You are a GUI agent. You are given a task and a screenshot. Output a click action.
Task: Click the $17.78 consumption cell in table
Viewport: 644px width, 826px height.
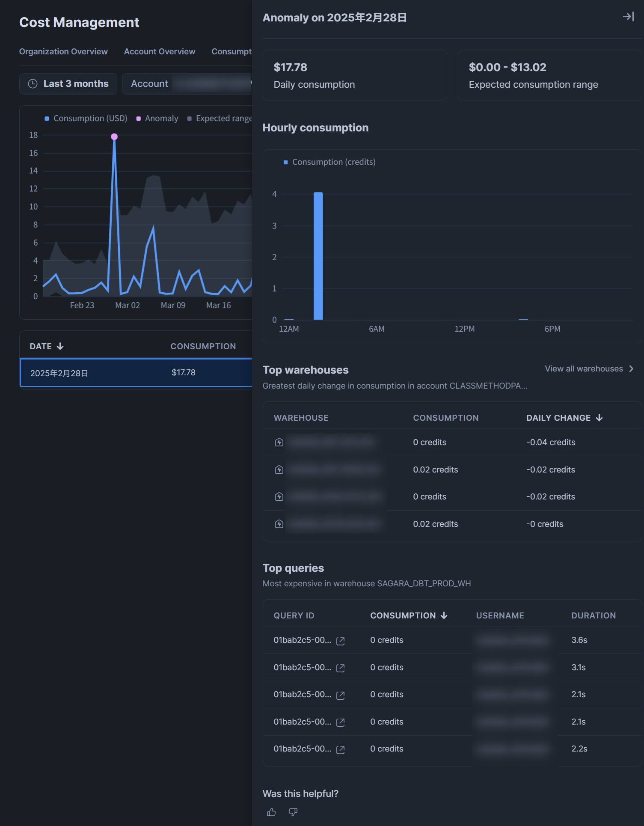184,373
